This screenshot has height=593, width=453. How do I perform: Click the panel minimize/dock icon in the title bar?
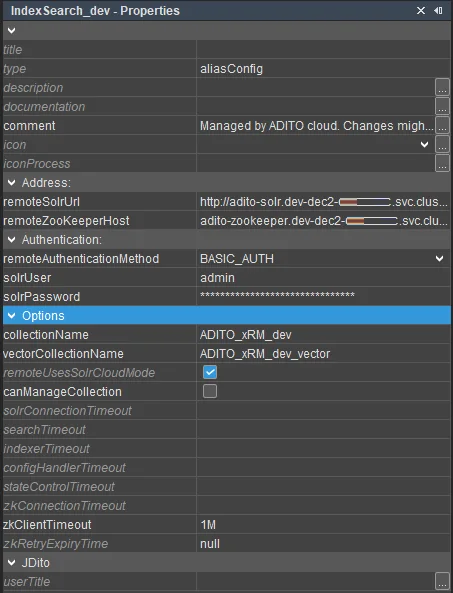pyautogui.click(x=438, y=11)
